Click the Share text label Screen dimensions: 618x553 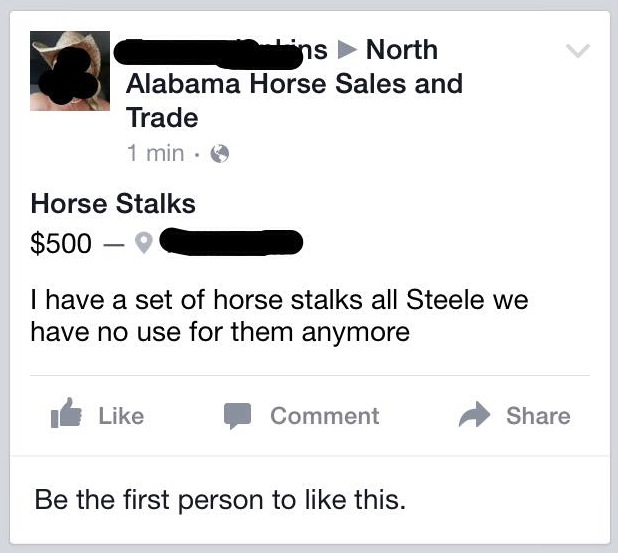click(x=538, y=416)
